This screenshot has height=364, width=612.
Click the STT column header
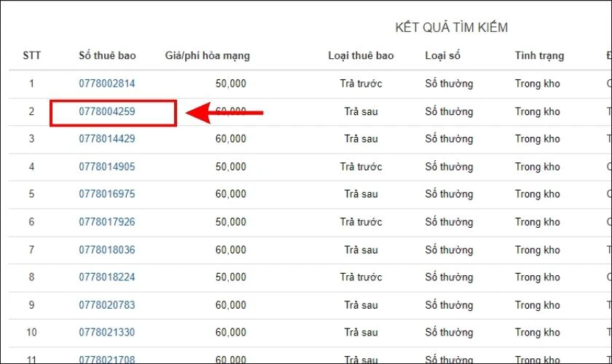click(x=31, y=55)
